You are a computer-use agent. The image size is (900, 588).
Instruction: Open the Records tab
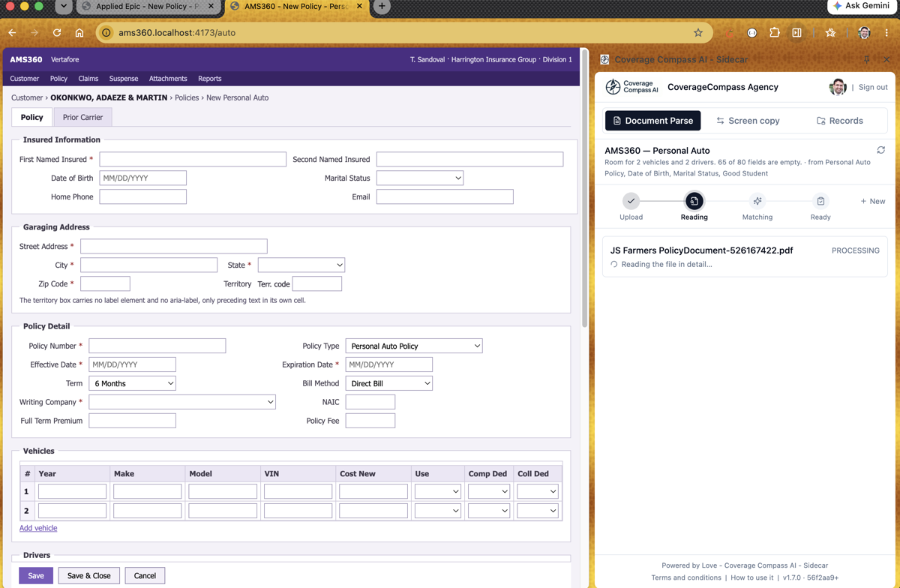pyautogui.click(x=839, y=121)
